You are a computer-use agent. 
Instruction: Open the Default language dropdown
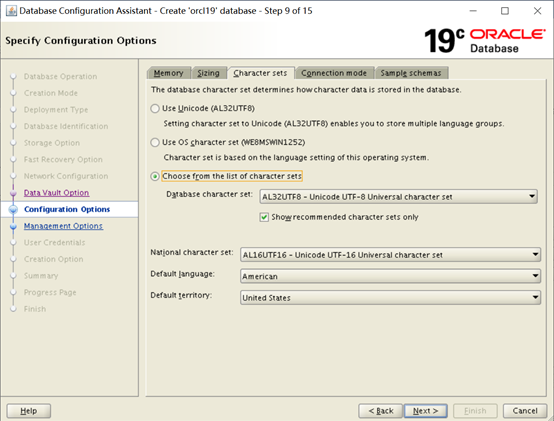click(390, 276)
